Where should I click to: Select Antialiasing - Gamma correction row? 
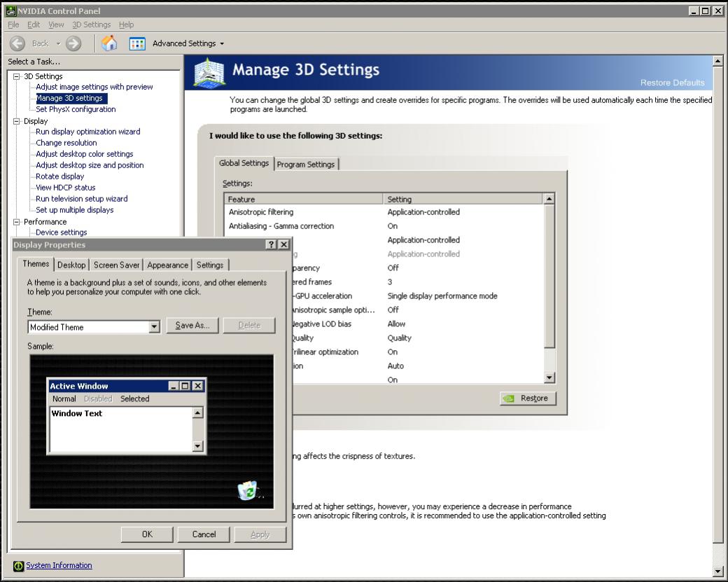[384, 226]
